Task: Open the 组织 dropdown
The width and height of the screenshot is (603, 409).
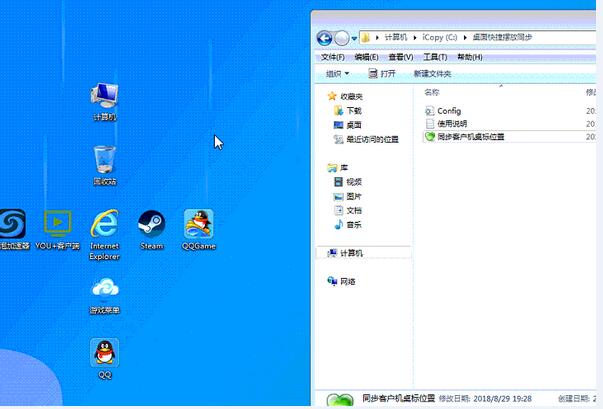Action: click(337, 74)
